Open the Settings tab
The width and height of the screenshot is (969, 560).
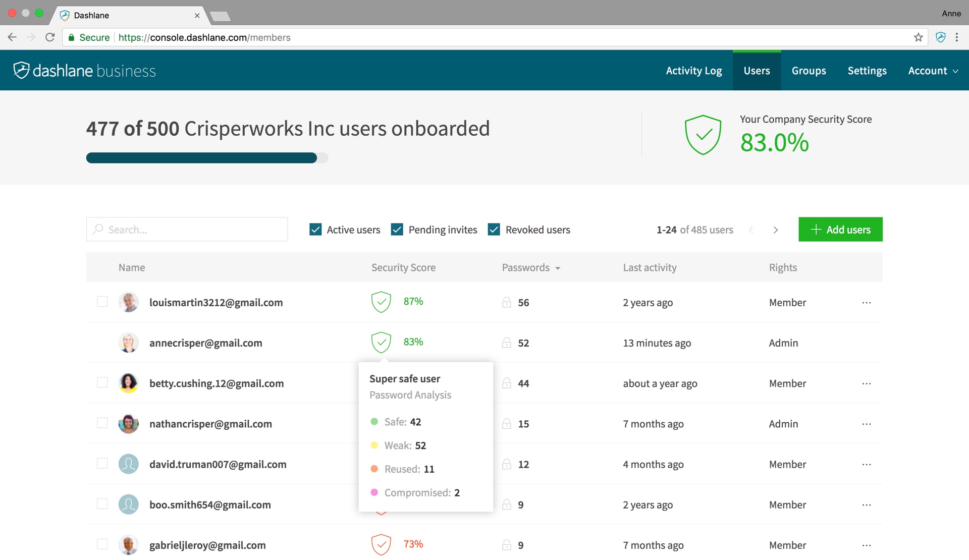click(x=867, y=71)
